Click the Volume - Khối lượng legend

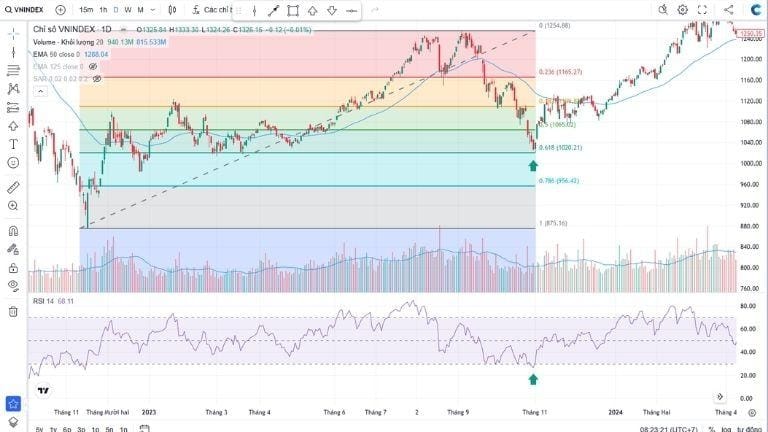[68, 42]
